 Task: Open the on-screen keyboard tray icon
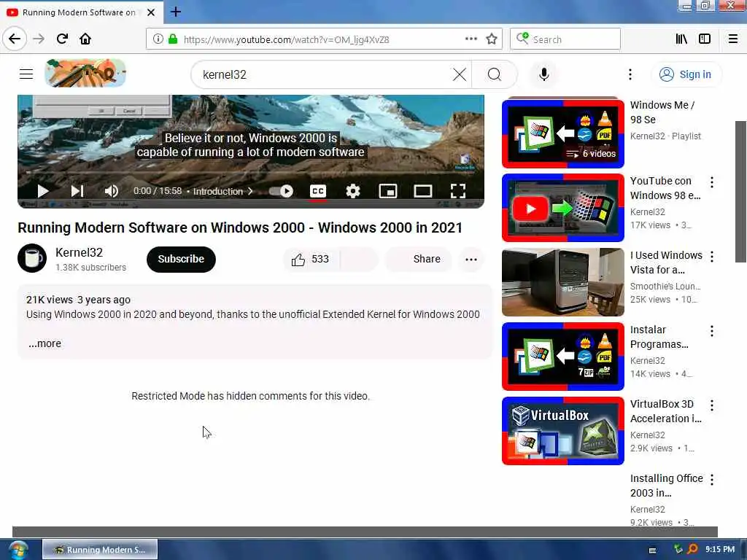click(653, 550)
